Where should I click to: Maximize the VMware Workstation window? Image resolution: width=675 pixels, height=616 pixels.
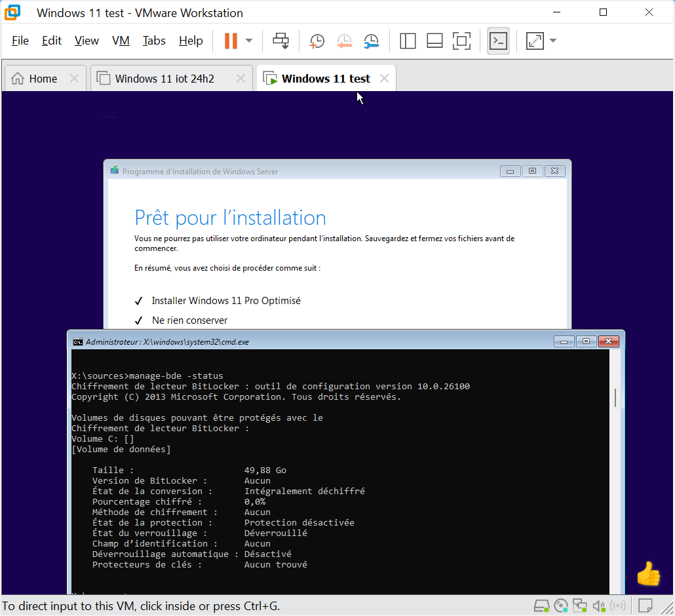(x=603, y=12)
